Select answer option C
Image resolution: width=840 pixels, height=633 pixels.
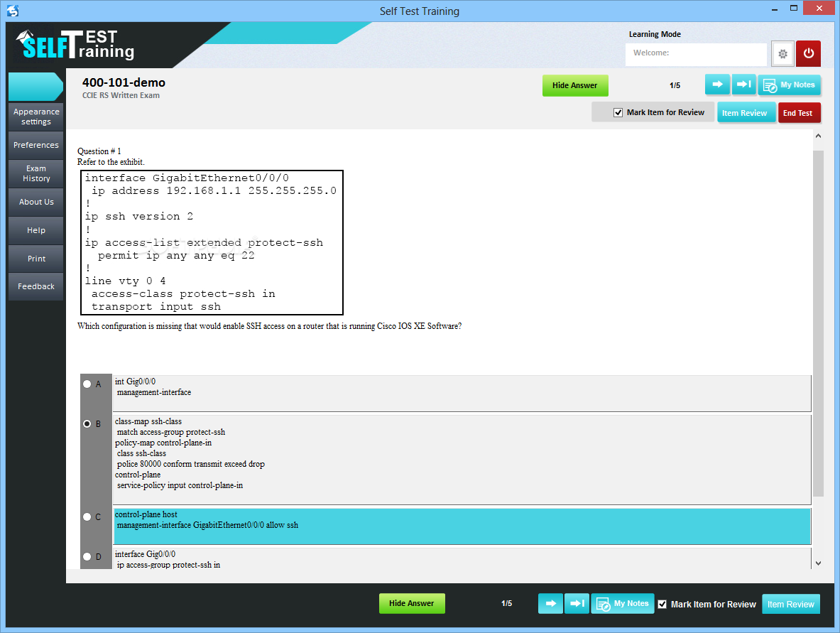point(87,516)
